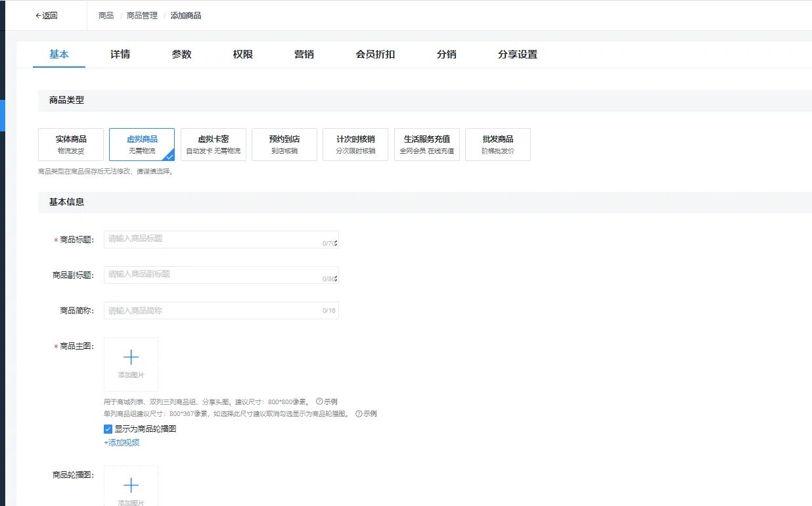Viewport: 812px width, 506px height.
Task: Toggle 显示为商品轮播图 checkbox
Action: (x=108, y=429)
